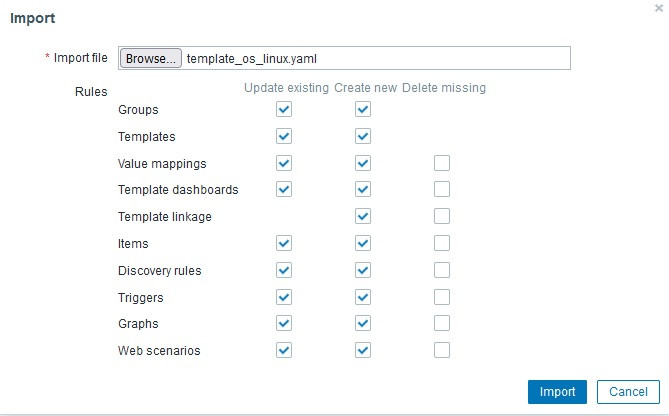Image resolution: width=669 pixels, height=416 pixels.
Task: Disable Create new for Templates
Action: [x=363, y=136]
